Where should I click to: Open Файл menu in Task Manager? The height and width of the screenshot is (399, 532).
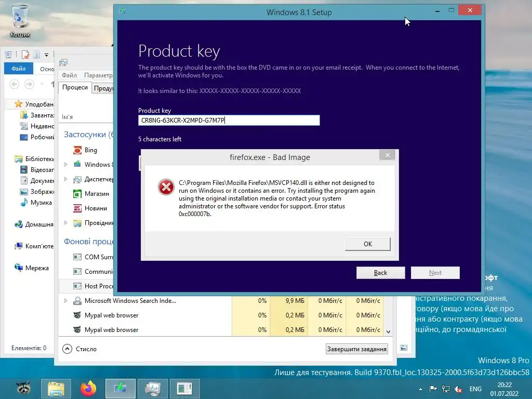click(69, 75)
